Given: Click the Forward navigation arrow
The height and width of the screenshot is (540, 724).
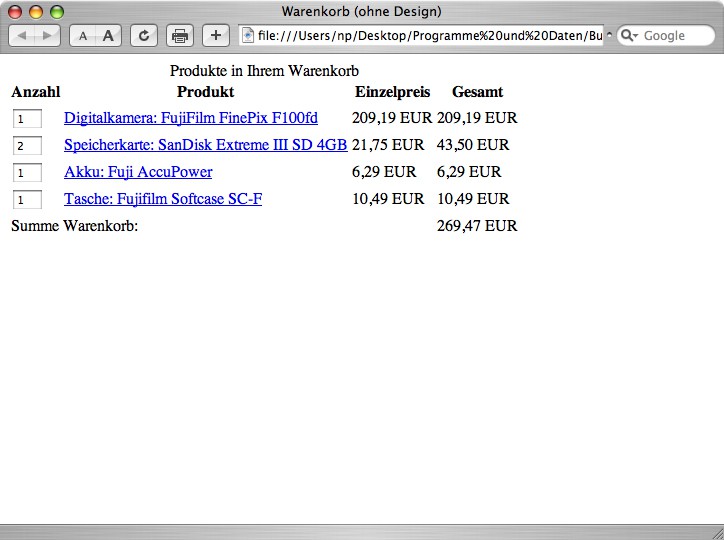Looking at the screenshot, I should [x=47, y=36].
